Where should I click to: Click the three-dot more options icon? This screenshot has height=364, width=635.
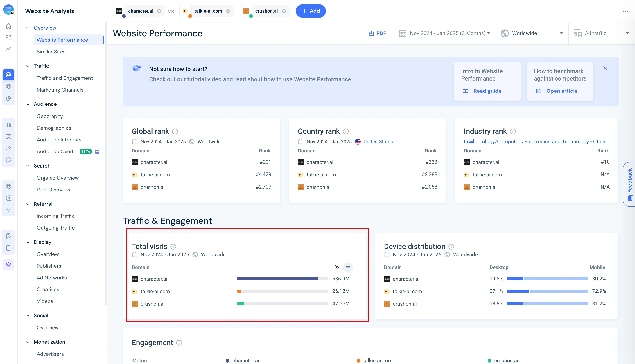pos(625,12)
